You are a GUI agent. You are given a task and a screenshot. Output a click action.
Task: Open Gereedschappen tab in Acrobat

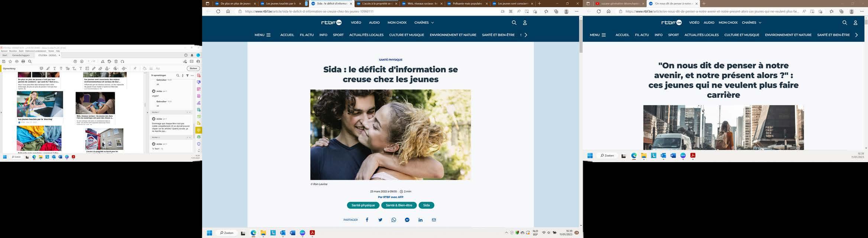coord(21,55)
